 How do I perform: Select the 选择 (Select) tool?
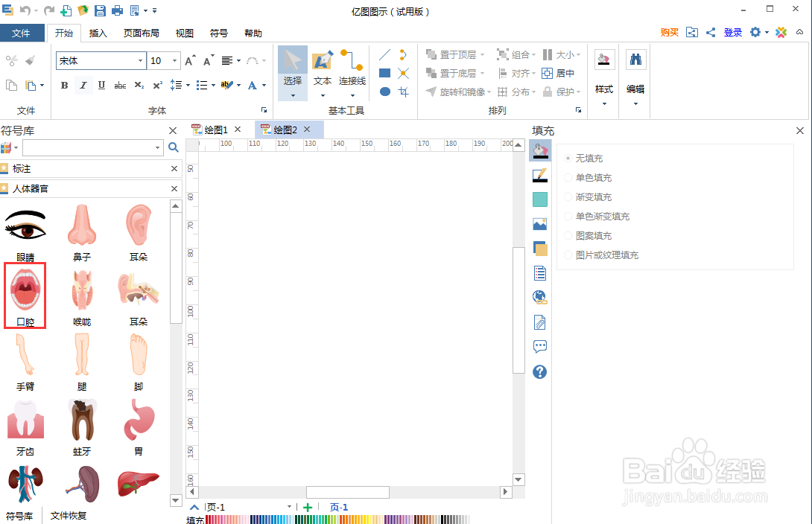pyautogui.click(x=292, y=72)
